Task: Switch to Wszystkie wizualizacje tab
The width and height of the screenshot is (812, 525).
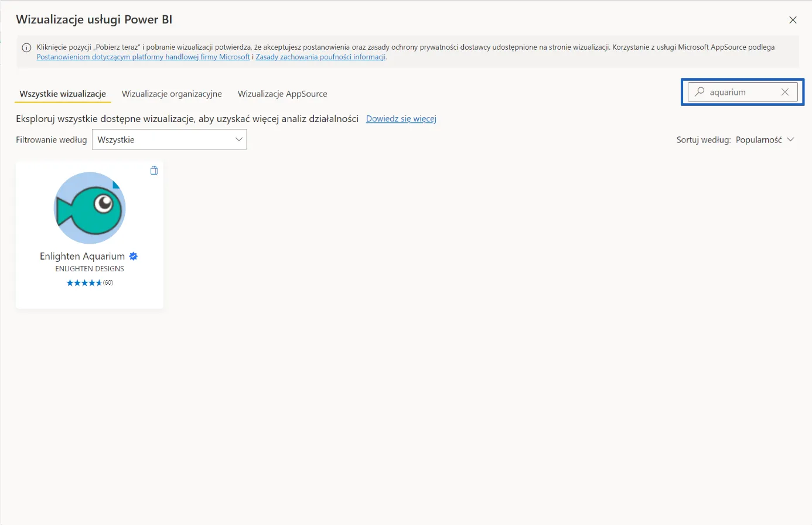Action: click(x=63, y=94)
